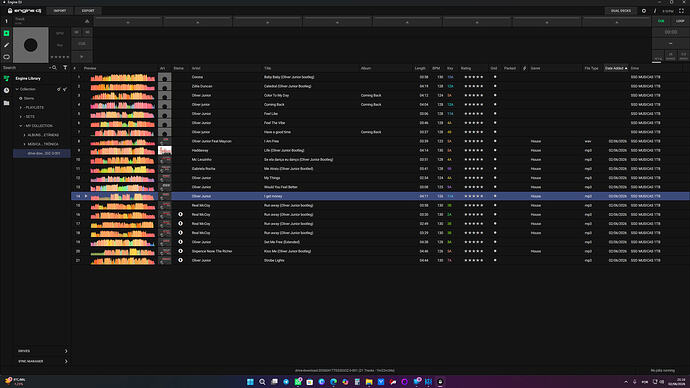The width and height of the screenshot is (690, 388).
Task: Set star rating in deck info panel
Action: tap(60, 57)
